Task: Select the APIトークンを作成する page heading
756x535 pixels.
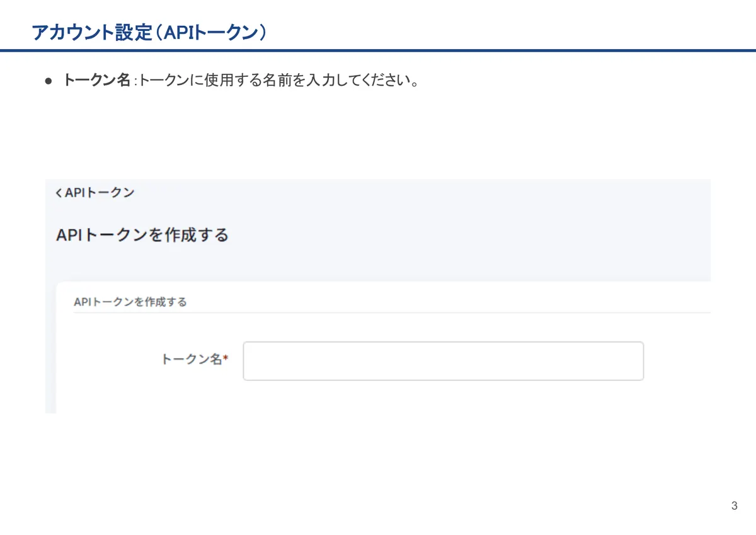Action: (142, 235)
